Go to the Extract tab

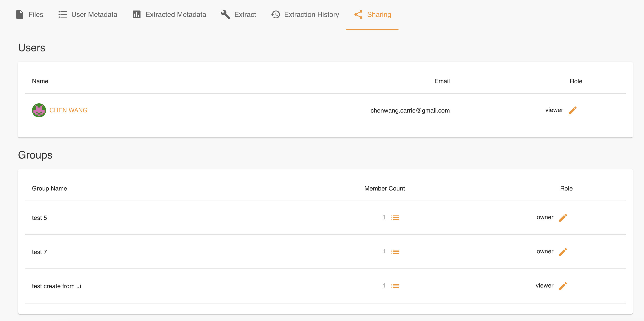click(238, 14)
